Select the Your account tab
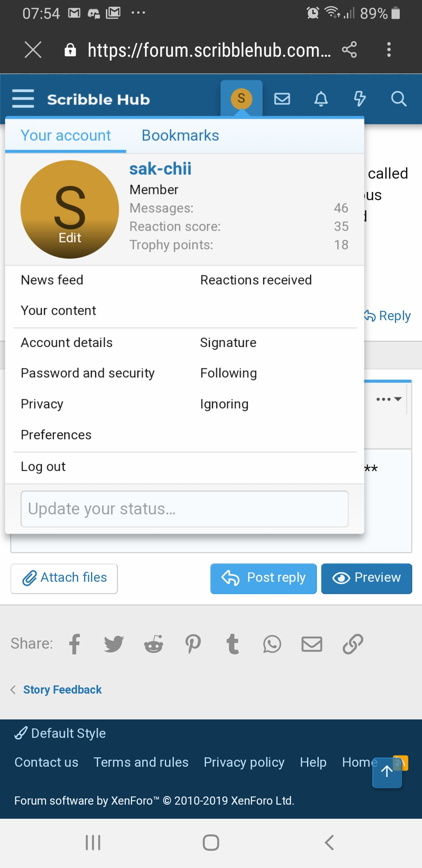This screenshot has width=422, height=868. tap(66, 135)
